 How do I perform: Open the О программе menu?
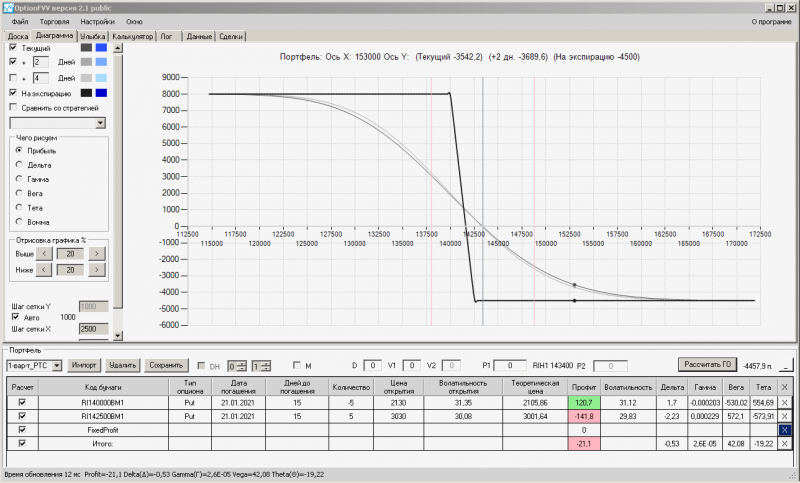point(771,21)
